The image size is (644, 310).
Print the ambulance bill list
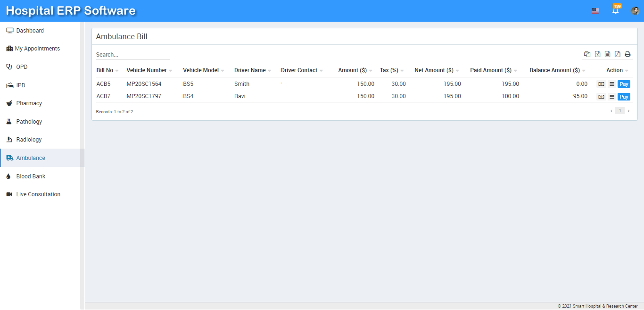[x=627, y=54]
